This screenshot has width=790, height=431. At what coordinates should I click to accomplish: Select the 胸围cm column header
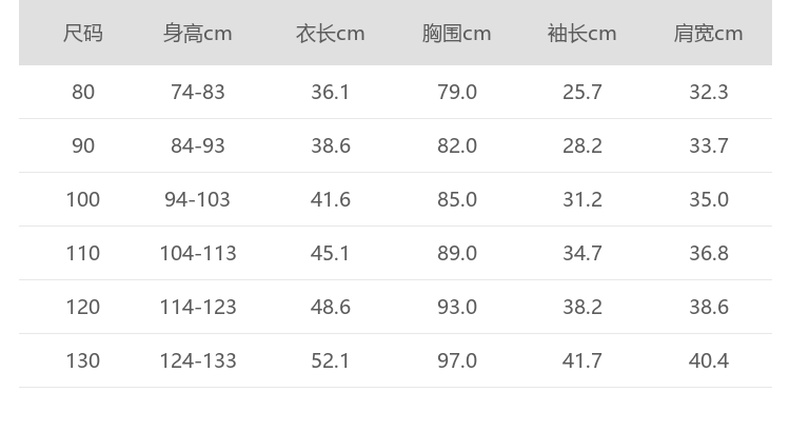456,34
